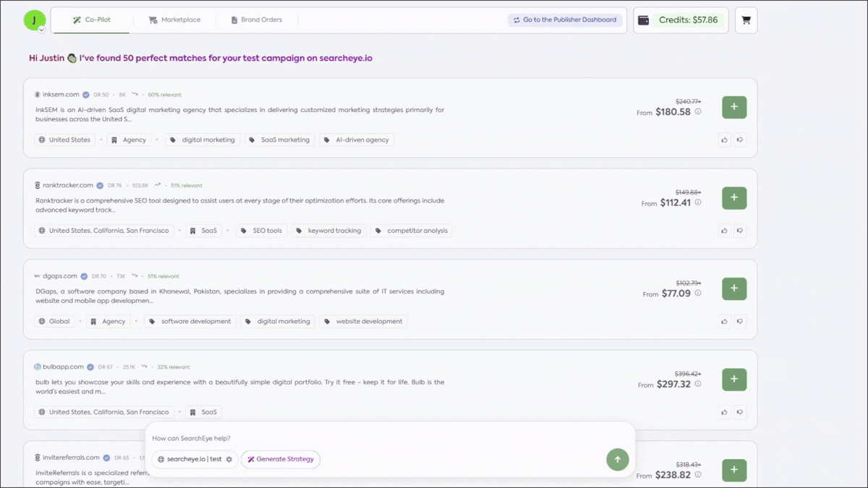Click price info icon for dgaps.com

click(698, 294)
